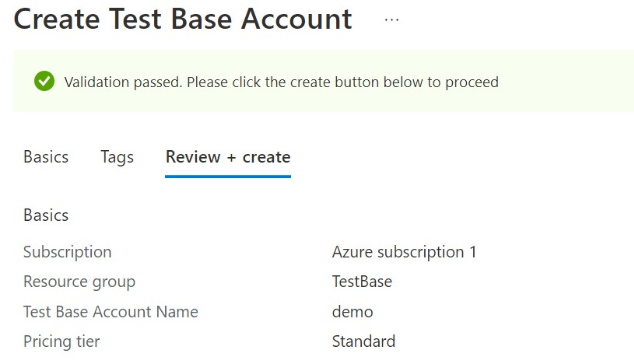Viewport: 634px width, 364px height.
Task: Click the Subscription label
Action: [68, 252]
